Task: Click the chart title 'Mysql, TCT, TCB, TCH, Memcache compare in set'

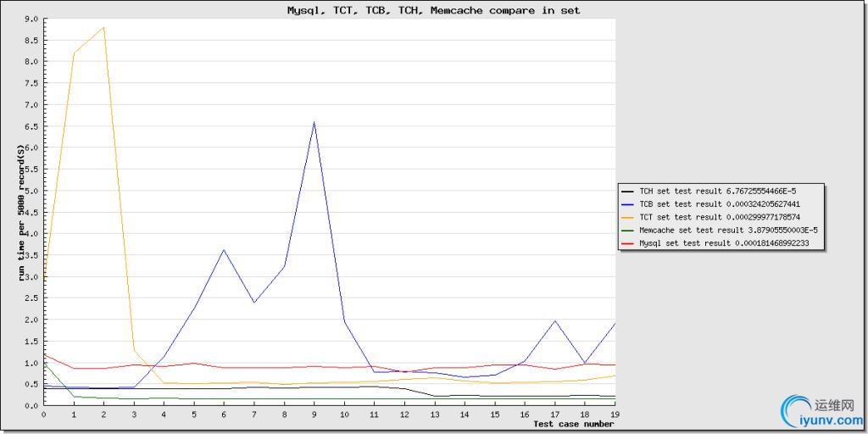Action: click(433, 10)
